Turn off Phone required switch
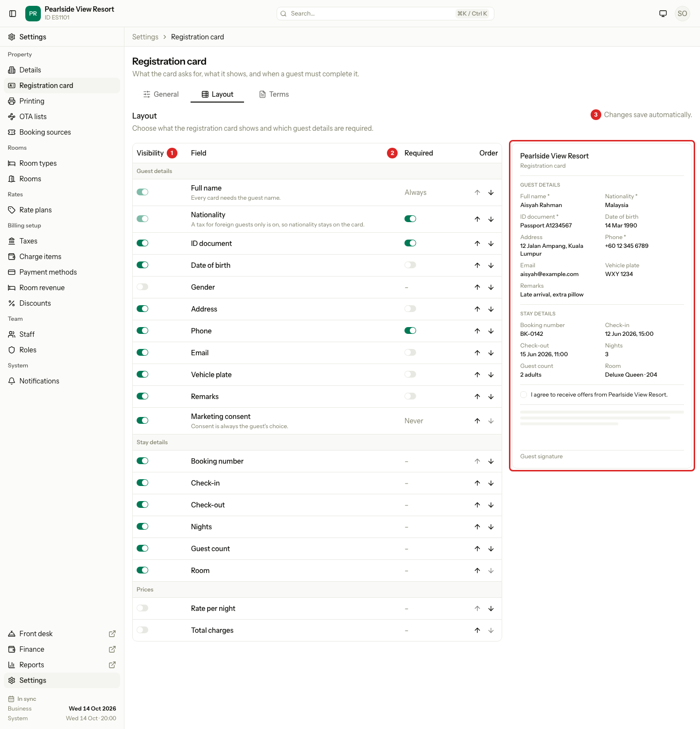This screenshot has height=729, width=700. coord(410,330)
